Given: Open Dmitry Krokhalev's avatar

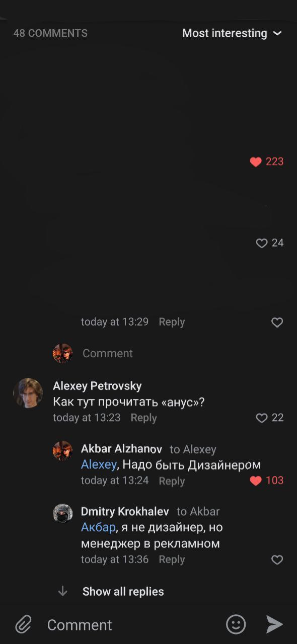Looking at the screenshot, I should pyautogui.click(x=63, y=514).
